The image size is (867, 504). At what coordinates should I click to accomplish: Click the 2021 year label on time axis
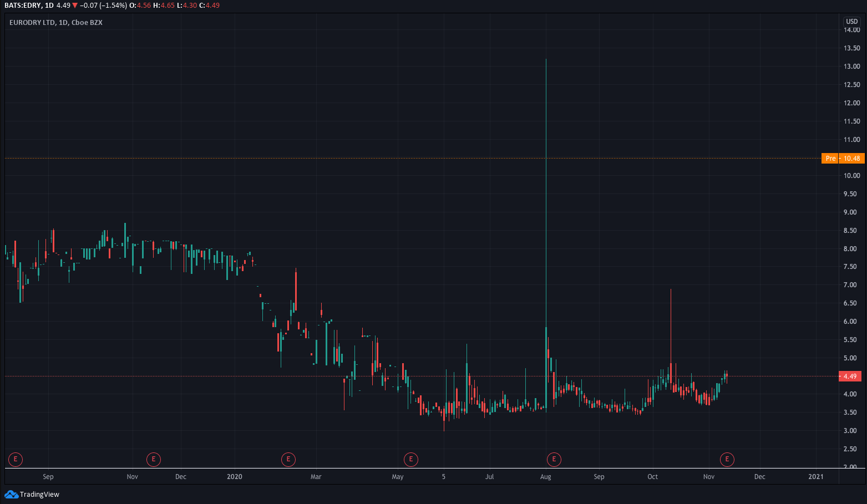816,477
